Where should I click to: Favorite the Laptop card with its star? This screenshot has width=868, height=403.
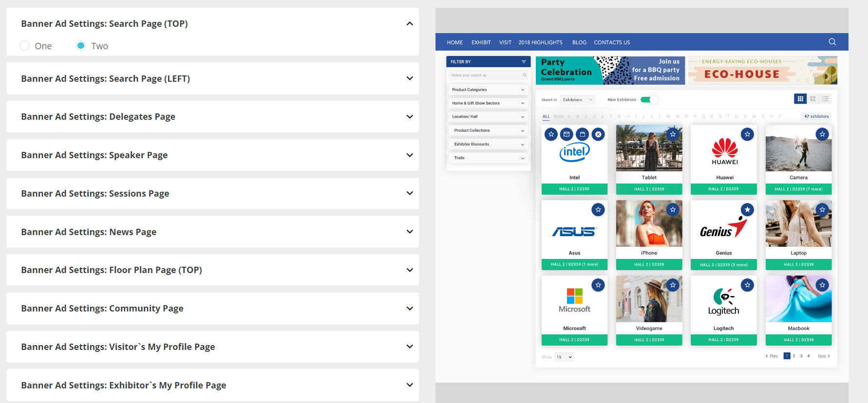point(822,210)
